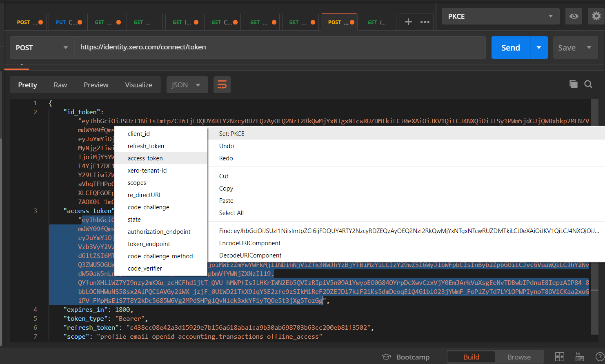The width and height of the screenshot is (605, 364).
Task: Click Select All in the context menu
Action: [407, 213]
